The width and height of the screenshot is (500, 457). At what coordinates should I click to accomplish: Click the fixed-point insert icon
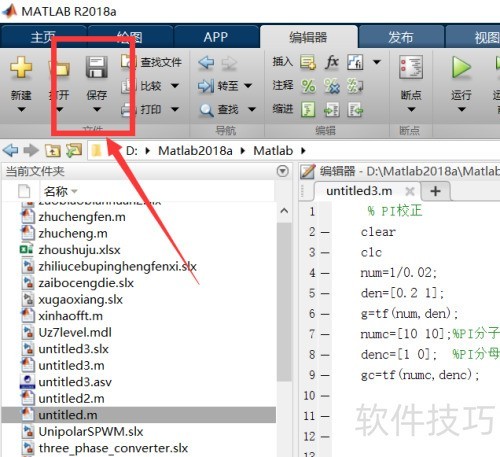[355, 62]
